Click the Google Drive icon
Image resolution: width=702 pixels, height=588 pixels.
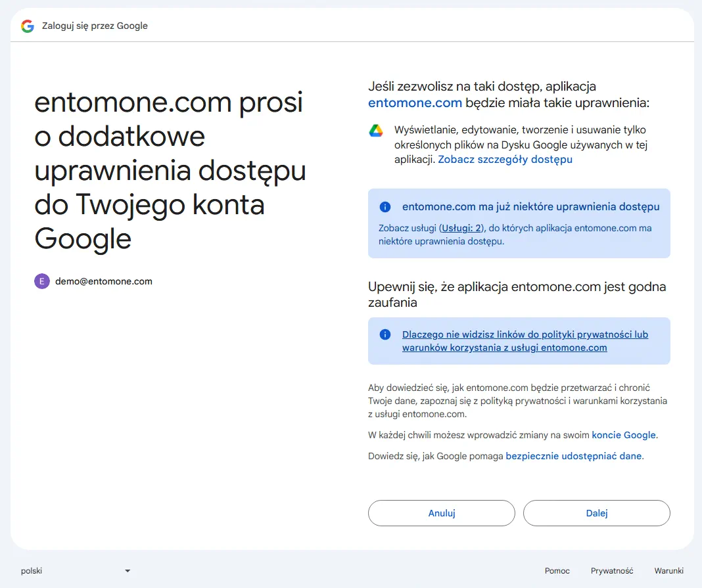376,131
